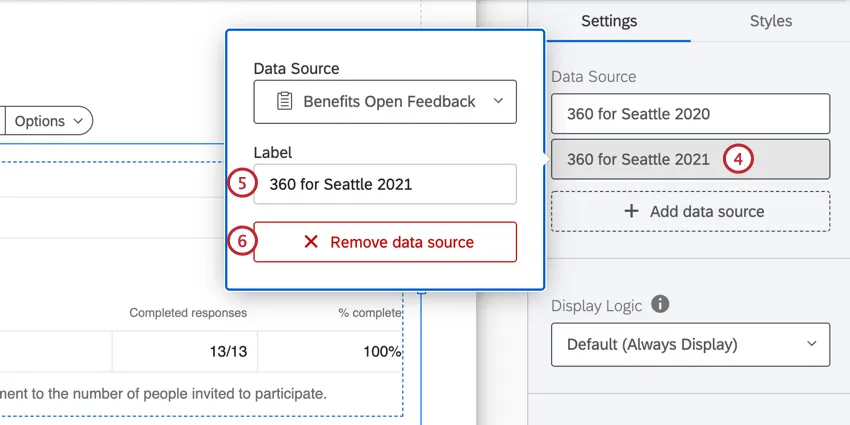
Task: Switch to the Styles tab
Action: tap(770, 21)
